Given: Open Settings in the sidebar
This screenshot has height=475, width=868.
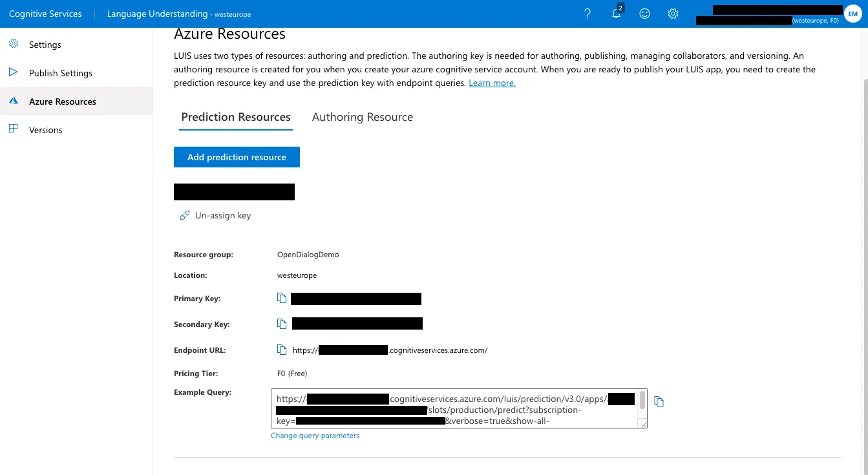Looking at the screenshot, I should point(76,45).
